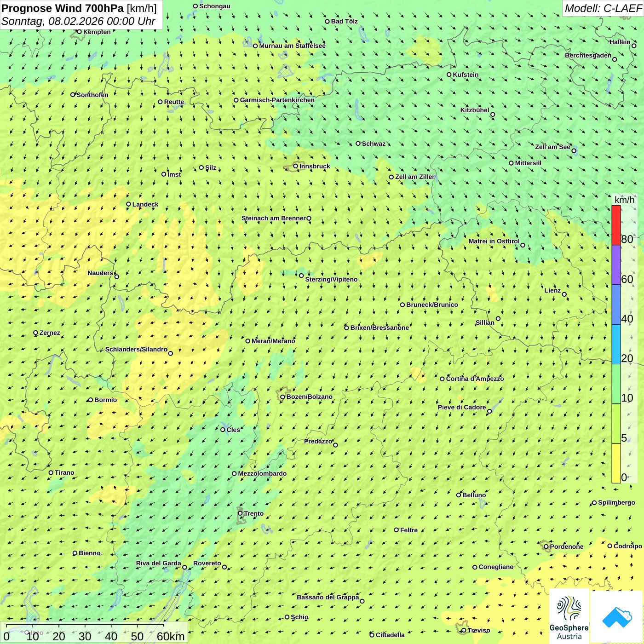644x644 pixels.
Task: Click the Cortina d'Ampezzo marker
Action: [x=442, y=379]
